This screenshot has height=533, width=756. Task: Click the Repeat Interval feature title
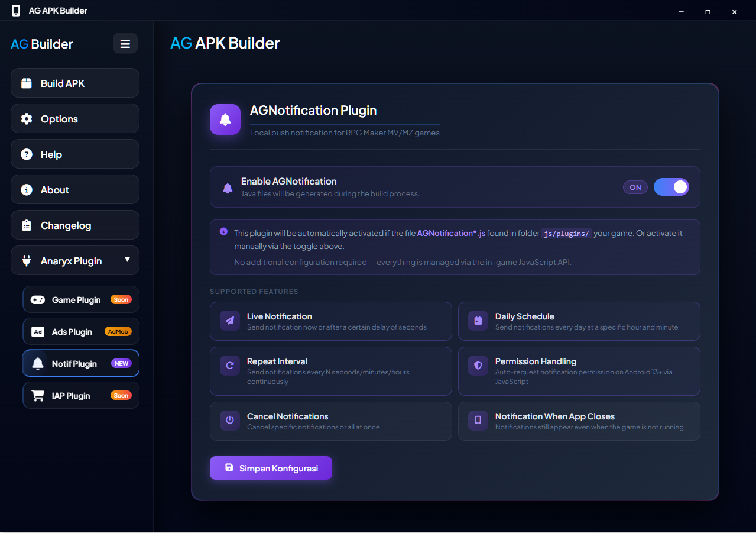tap(277, 361)
